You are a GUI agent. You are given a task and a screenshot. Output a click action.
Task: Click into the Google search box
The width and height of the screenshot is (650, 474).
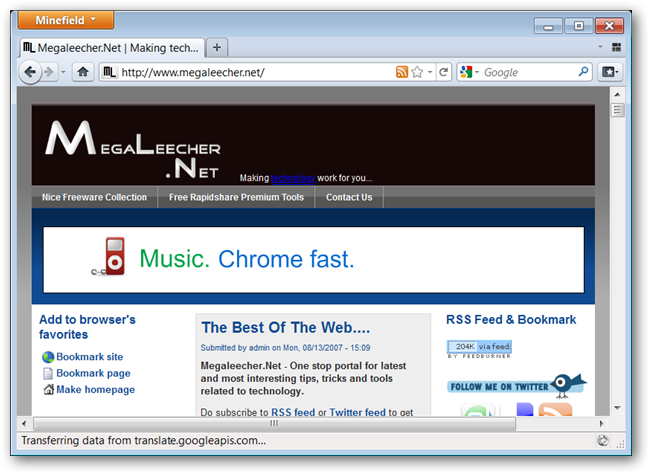pos(529,72)
